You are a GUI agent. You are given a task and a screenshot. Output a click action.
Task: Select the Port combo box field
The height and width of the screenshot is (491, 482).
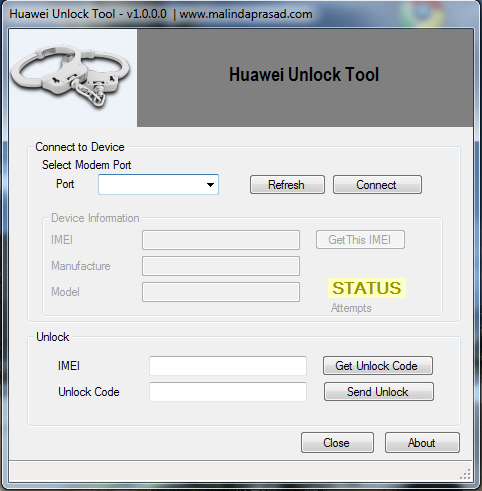[158, 185]
